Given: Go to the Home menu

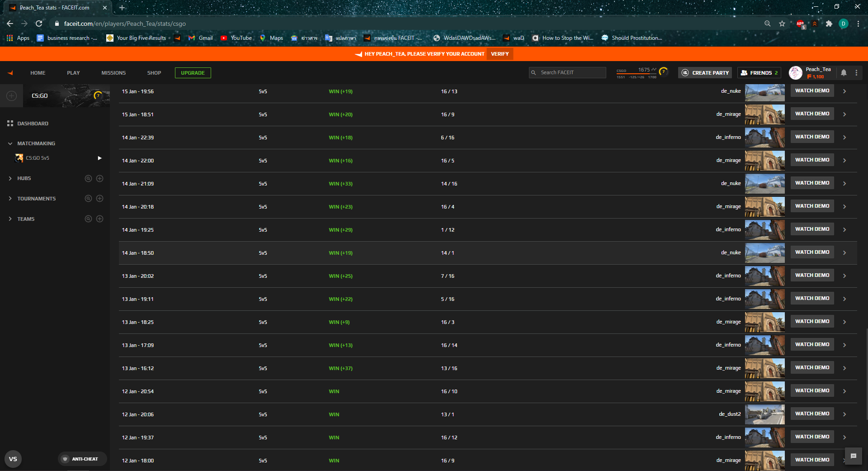Looking at the screenshot, I should (x=38, y=73).
